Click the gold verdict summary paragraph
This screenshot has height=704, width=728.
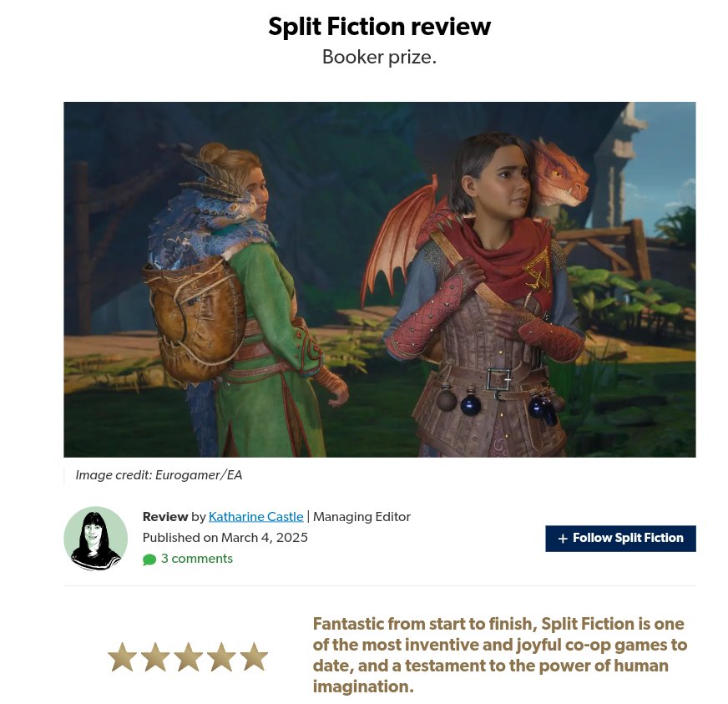coord(499,655)
